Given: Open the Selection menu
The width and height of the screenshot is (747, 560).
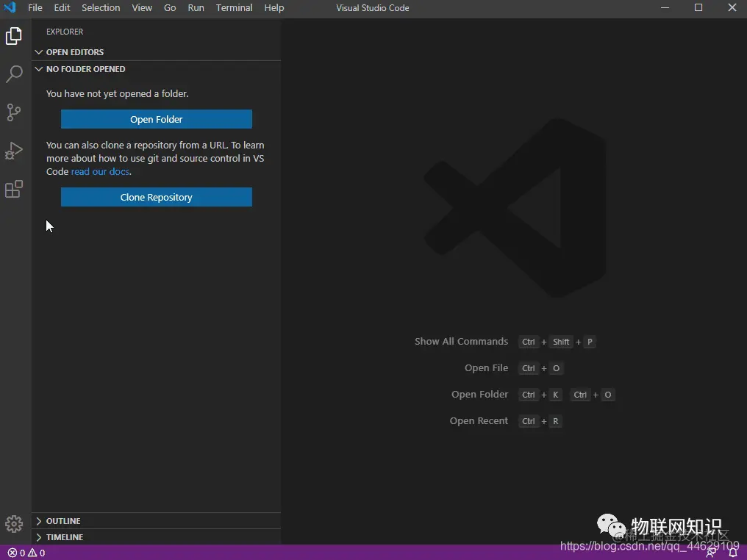Looking at the screenshot, I should click(x=101, y=7).
